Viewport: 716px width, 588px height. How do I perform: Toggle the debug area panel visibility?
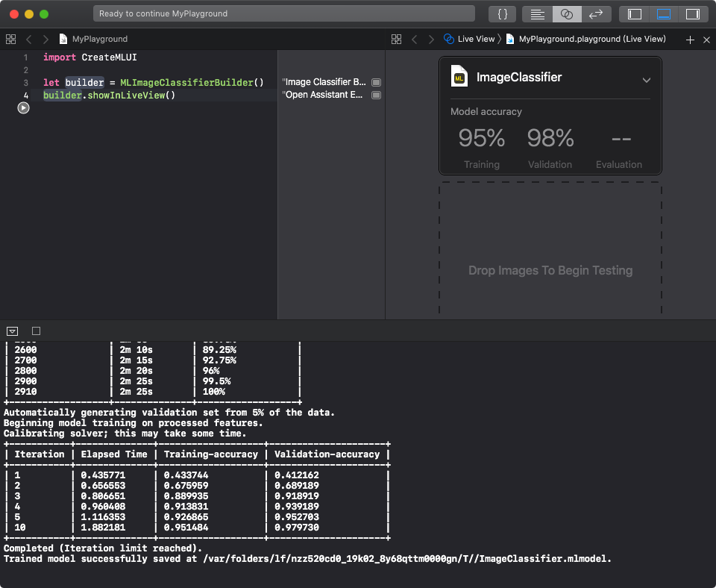663,14
